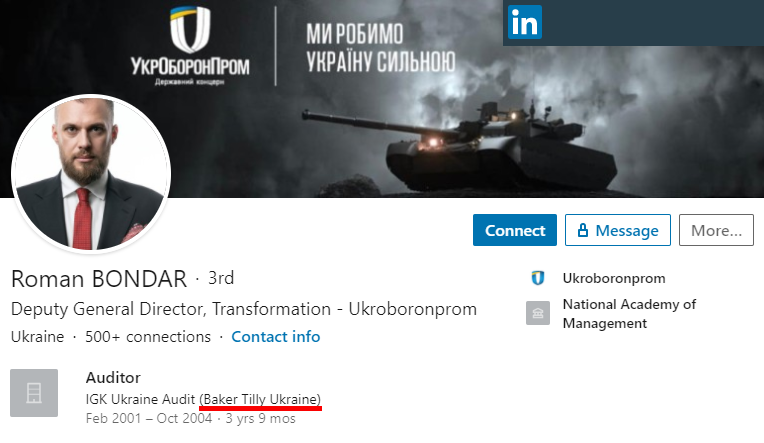This screenshot has height=443, width=764.
Task: Click the 500+ connections text
Action: 148,337
